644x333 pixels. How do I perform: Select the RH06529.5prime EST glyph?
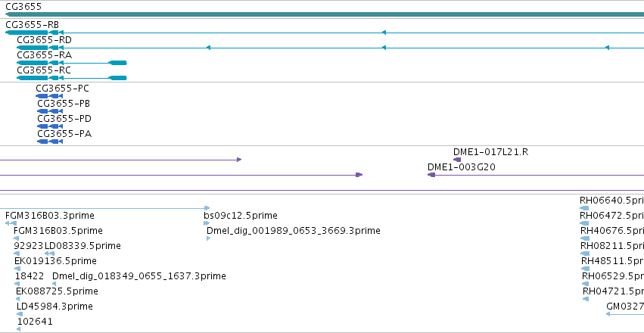point(585,284)
